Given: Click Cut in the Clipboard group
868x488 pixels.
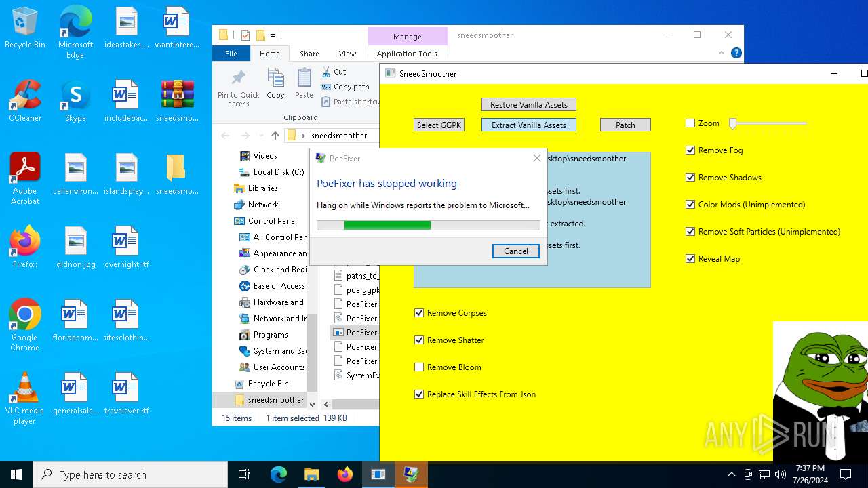Looking at the screenshot, I should 334,72.
